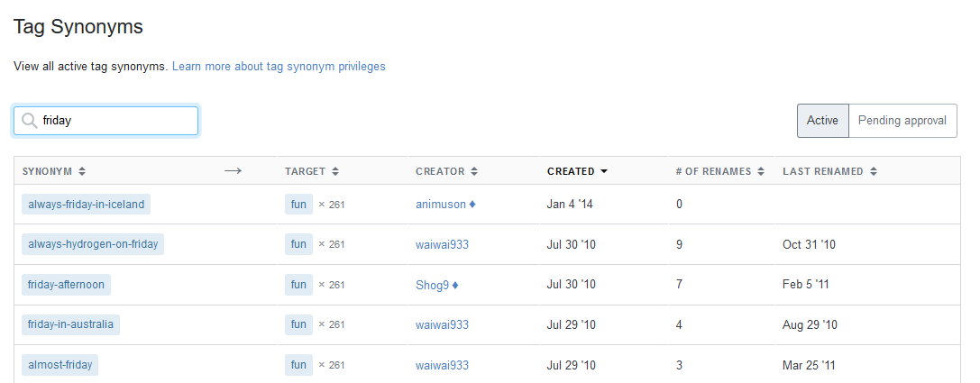The width and height of the screenshot is (980, 383).
Task: Click the moderator diamond next to Shog9
Action: pos(455,285)
